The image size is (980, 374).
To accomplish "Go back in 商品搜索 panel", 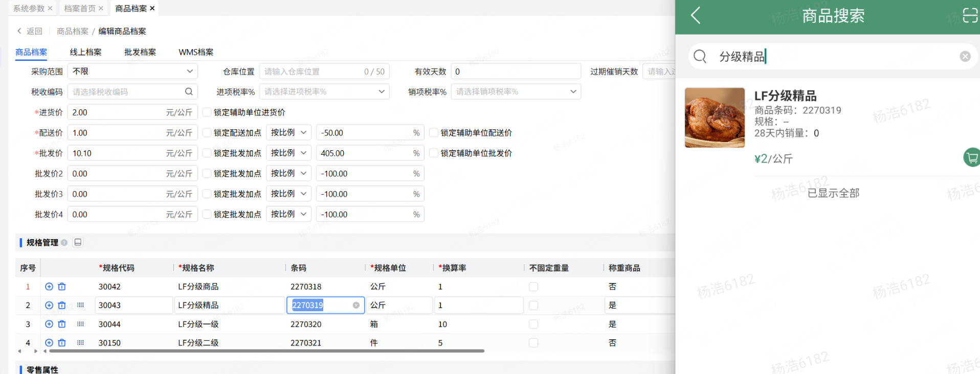I will [696, 15].
